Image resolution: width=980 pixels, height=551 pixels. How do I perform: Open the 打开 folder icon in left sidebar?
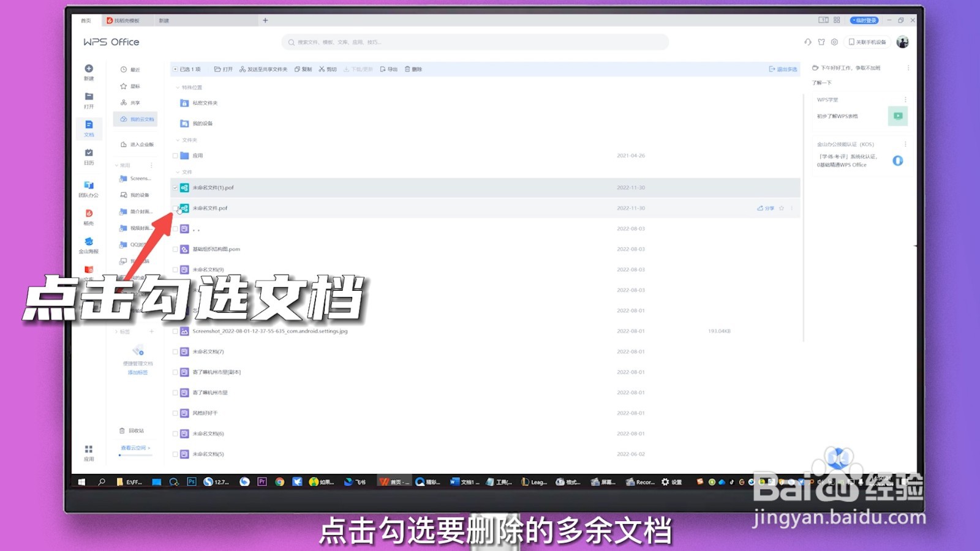tap(89, 96)
